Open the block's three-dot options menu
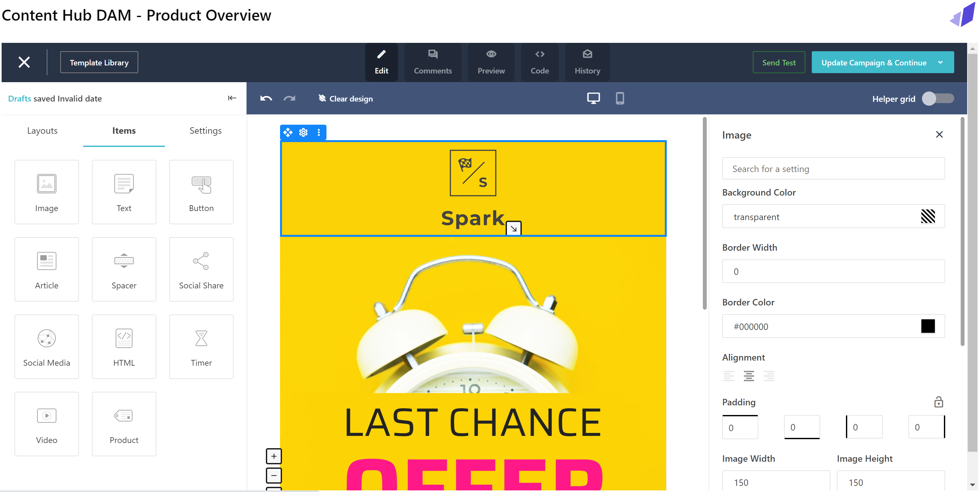The width and height of the screenshot is (980, 492). coord(319,132)
